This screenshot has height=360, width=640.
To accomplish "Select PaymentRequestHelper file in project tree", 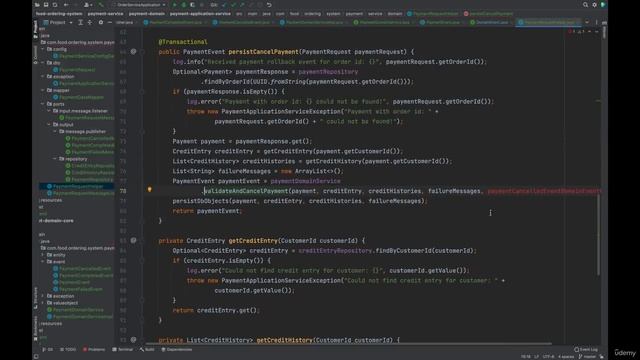I will (x=77, y=186).
